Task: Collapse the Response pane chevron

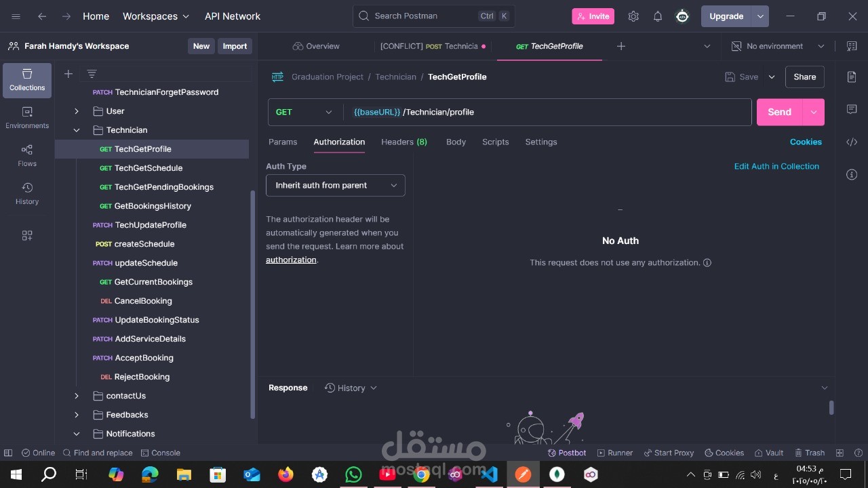Action: tap(825, 388)
